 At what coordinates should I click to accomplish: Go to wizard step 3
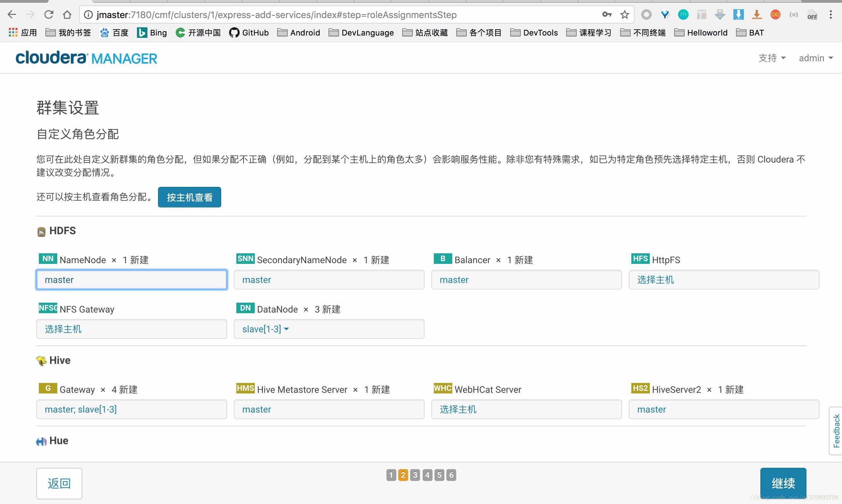coord(415,475)
